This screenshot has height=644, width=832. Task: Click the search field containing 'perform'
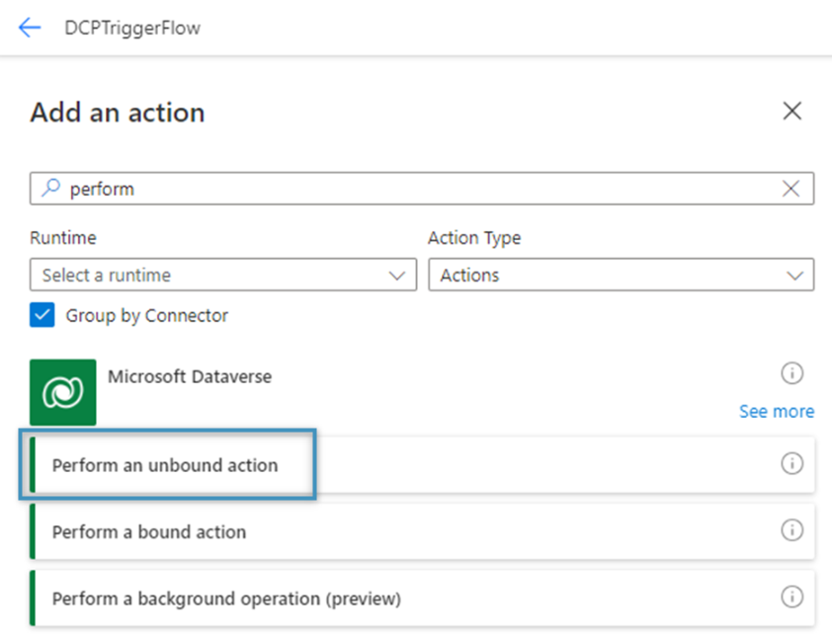click(422, 189)
